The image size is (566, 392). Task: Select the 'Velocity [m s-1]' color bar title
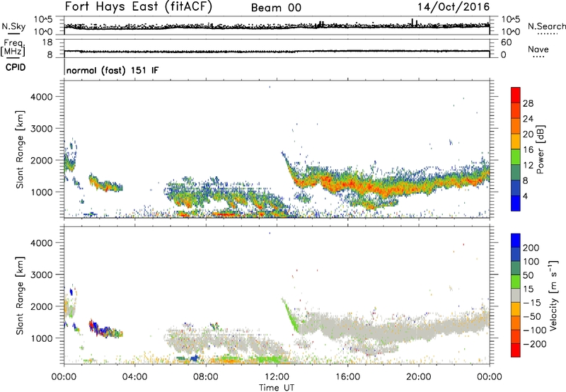pyautogui.click(x=554, y=295)
